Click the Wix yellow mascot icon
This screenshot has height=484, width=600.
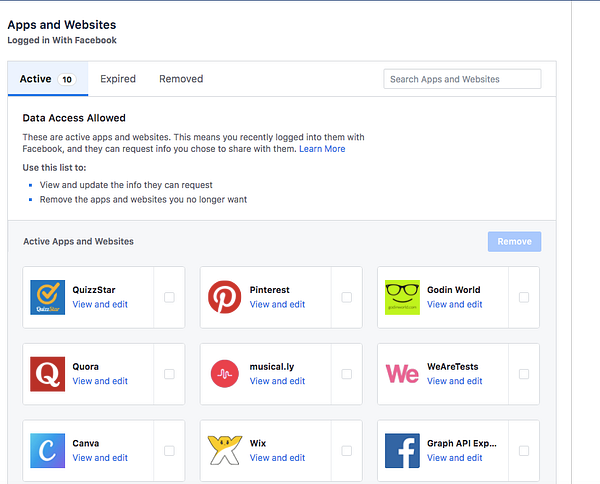point(225,451)
